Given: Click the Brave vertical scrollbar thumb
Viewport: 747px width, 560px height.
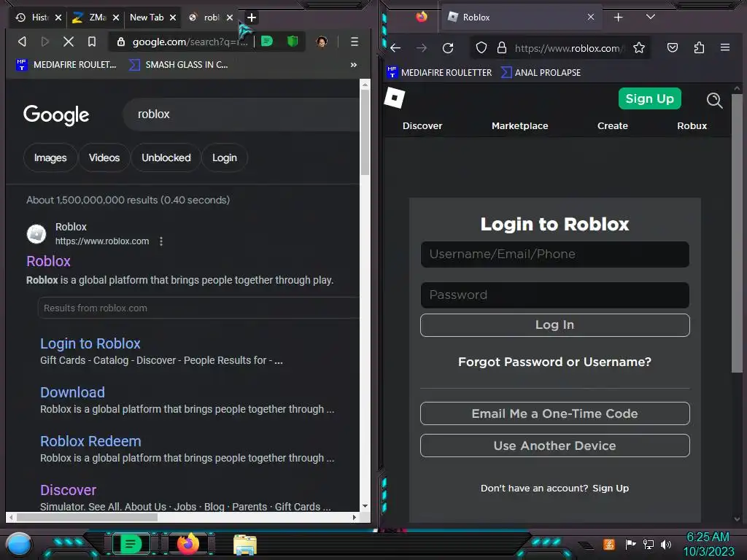Looking at the screenshot, I should click(365, 132).
